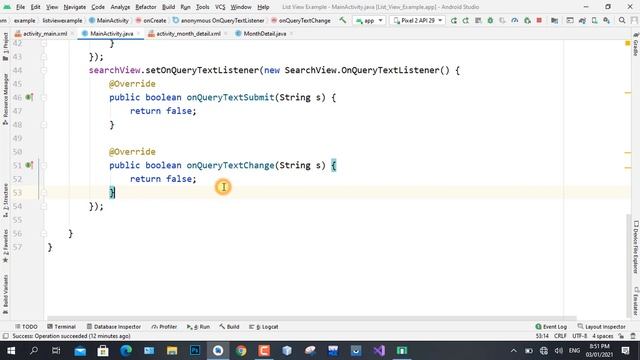Show hidden system tray icons chevron
Viewport: 640px width, 360px height.
tap(513, 351)
